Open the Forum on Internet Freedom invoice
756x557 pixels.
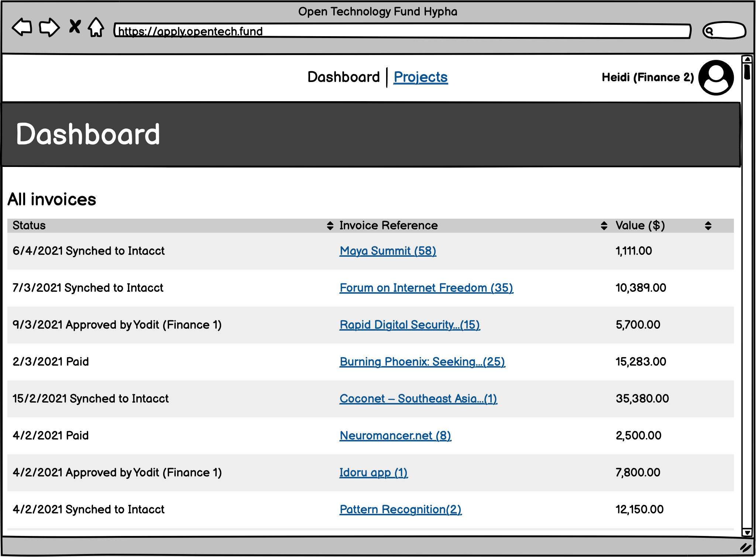pos(426,288)
